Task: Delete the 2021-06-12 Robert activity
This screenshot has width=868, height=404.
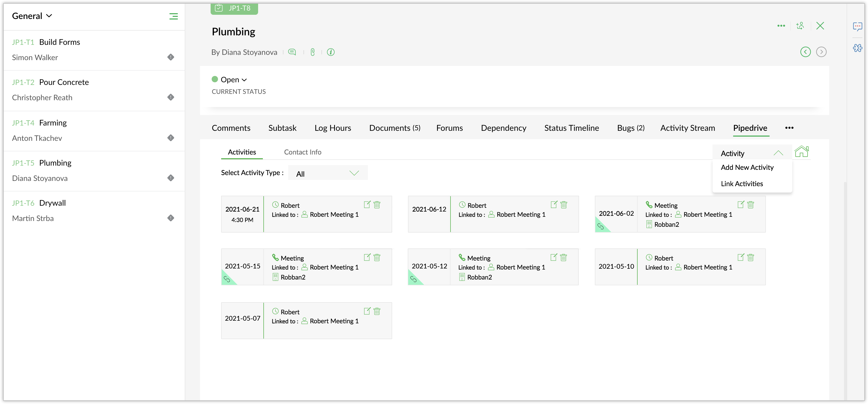Action: (x=564, y=205)
